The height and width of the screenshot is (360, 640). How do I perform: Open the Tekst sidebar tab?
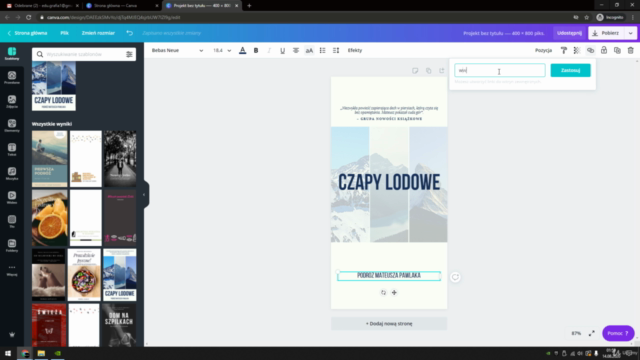12,150
